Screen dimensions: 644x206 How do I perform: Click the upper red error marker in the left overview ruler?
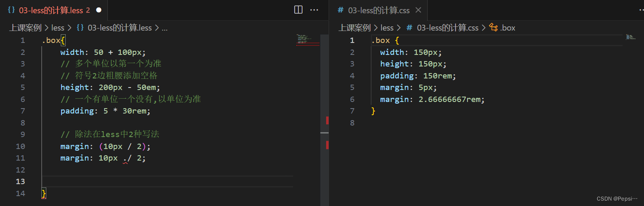pyautogui.click(x=327, y=120)
